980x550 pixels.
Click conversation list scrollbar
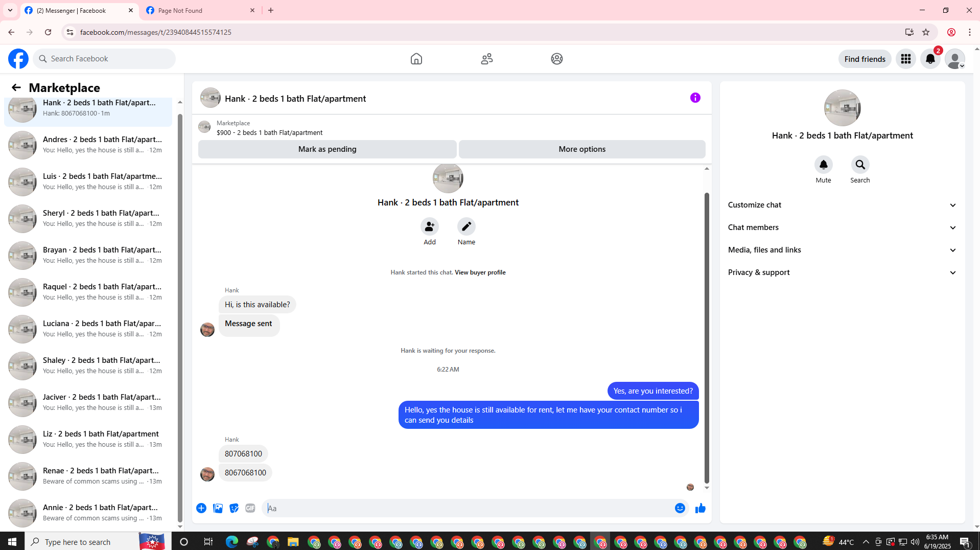[180, 317]
